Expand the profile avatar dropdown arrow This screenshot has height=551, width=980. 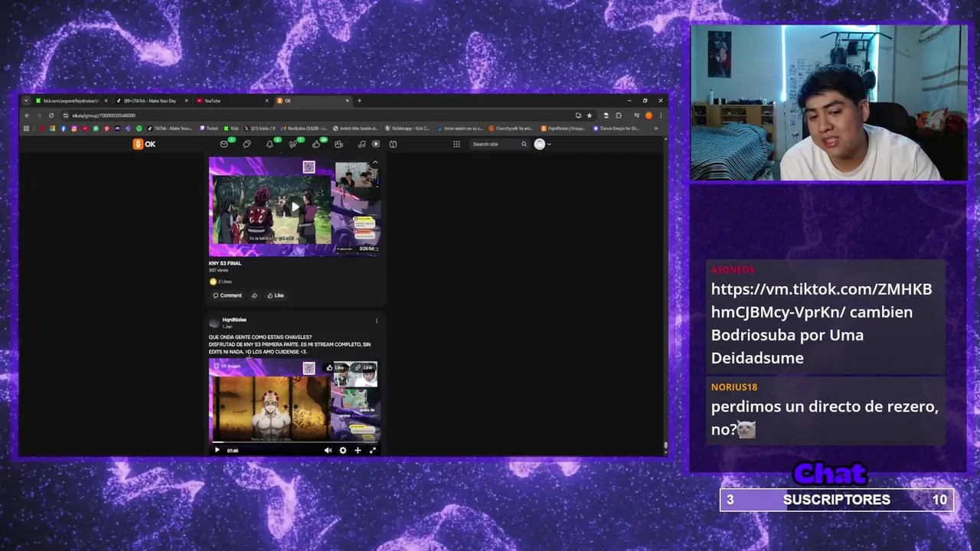(x=549, y=144)
